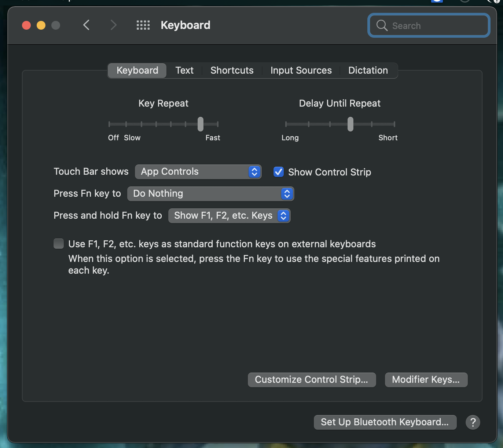This screenshot has width=503, height=448.
Task: Click the back navigation arrow
Action: point(86,25)
